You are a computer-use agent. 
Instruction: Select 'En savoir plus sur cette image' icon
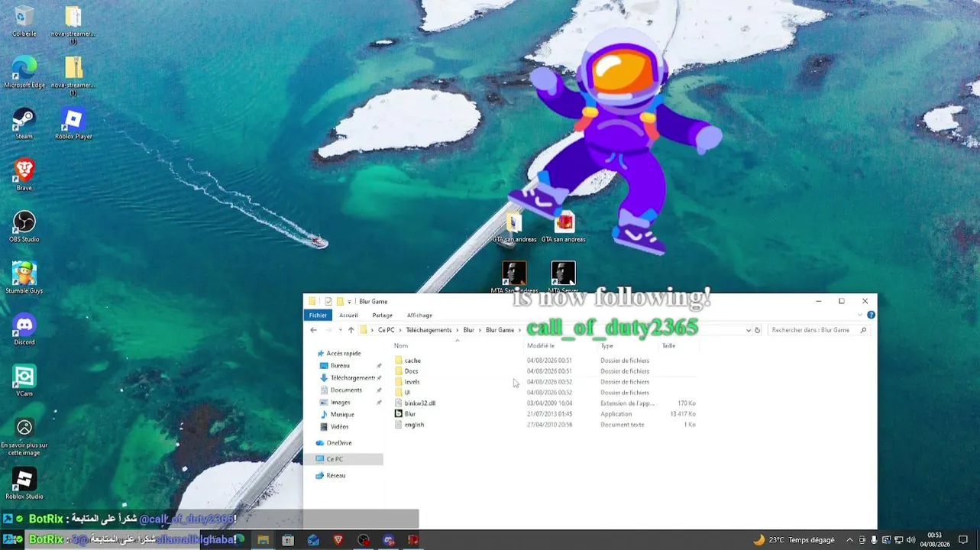tap(24, 437)
